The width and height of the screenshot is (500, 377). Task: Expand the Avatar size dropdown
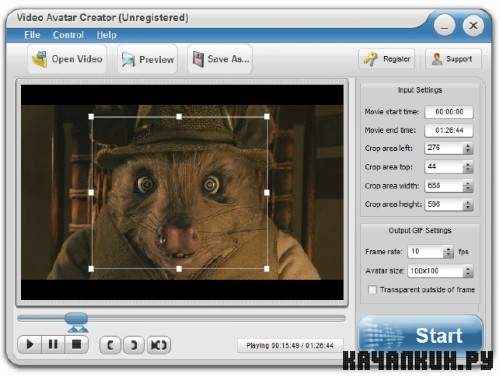(468, 271)
